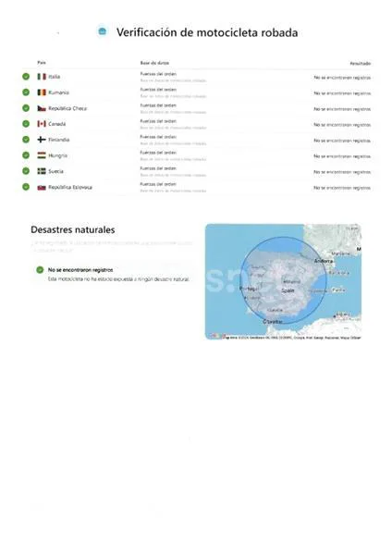Click the 'Desastres naturales' heading
Image resolution: width=392 pixels, height=555 pixels.
tap(72, 229)
